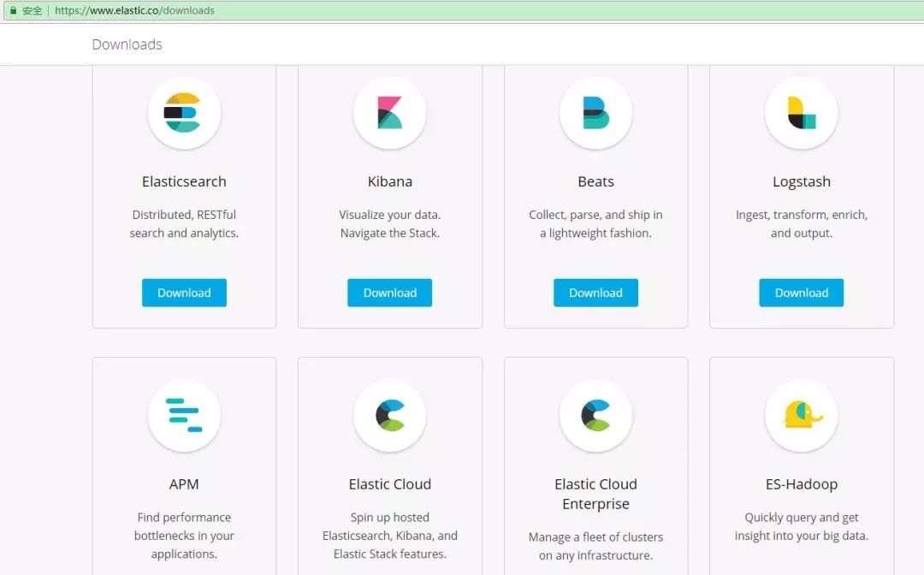924x575 pixels.
Task: Click the Kibana product logo
Action: pyautogui.click(x=389, y=113)
